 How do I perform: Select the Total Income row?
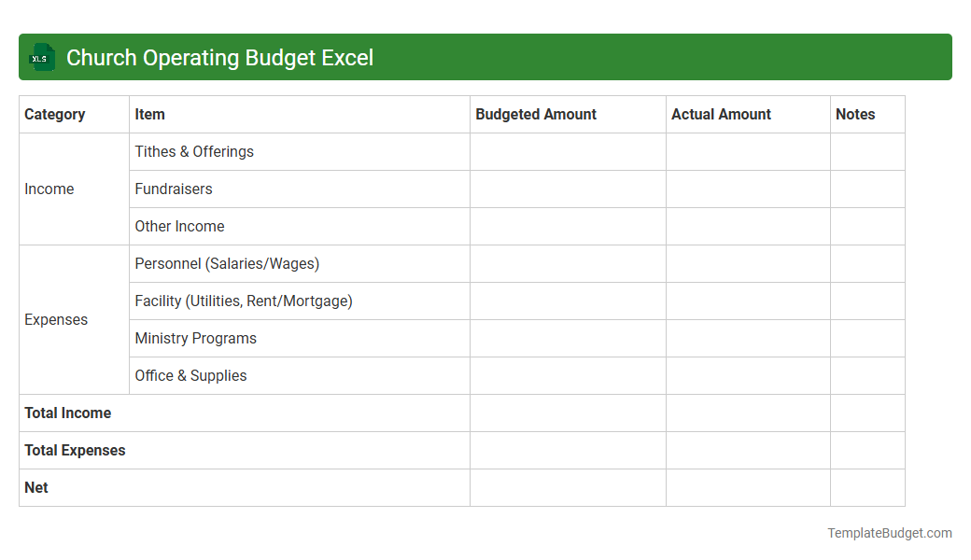67,413
